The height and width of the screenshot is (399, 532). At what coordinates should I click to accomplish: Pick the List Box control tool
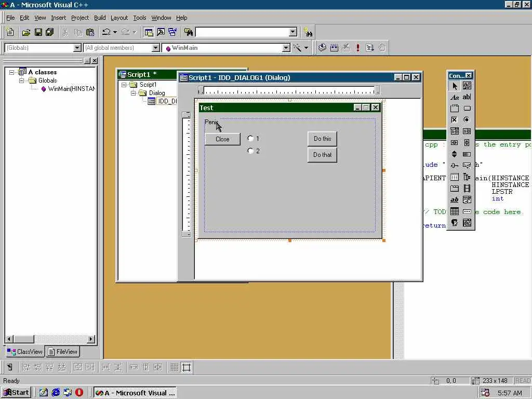pos(467,131)
